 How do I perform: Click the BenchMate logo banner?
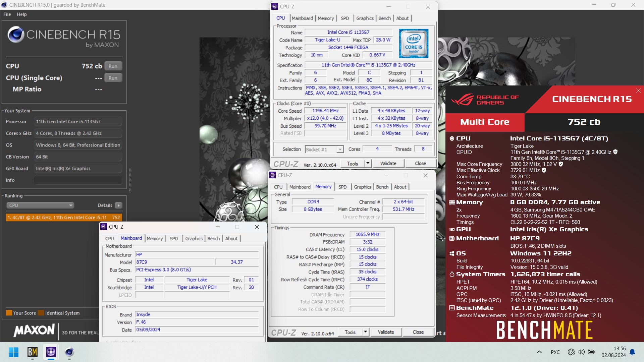545,330
